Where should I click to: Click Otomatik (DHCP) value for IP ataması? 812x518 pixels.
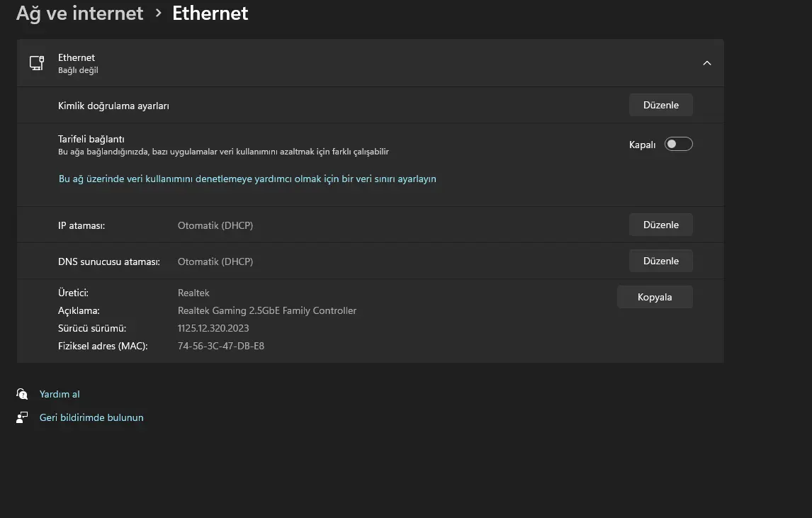coord(215,225)
